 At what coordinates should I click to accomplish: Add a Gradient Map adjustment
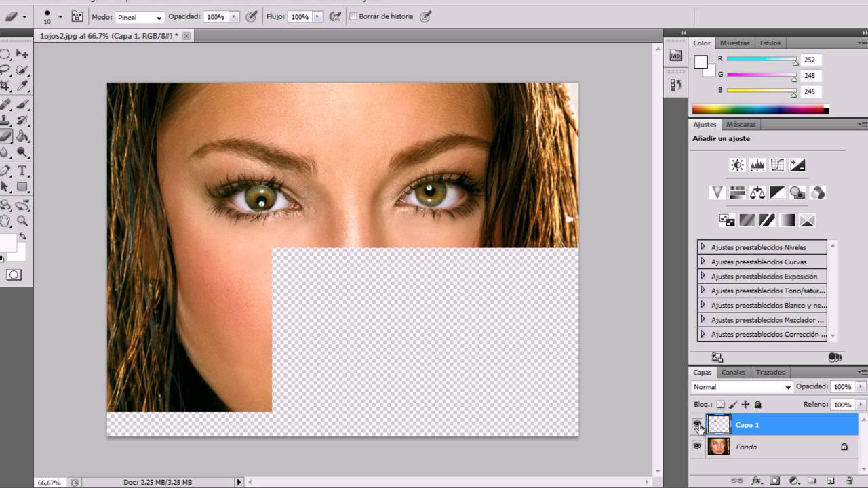click(787, 220)
